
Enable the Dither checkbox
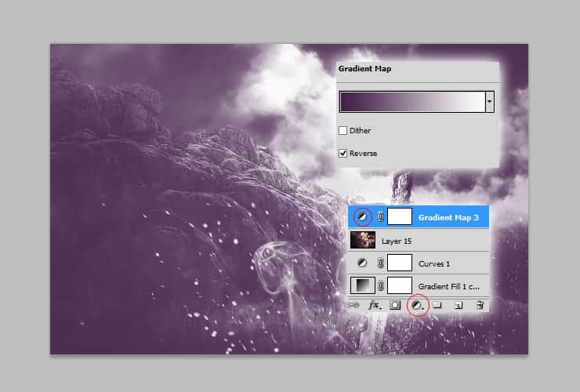coord(343,130)
